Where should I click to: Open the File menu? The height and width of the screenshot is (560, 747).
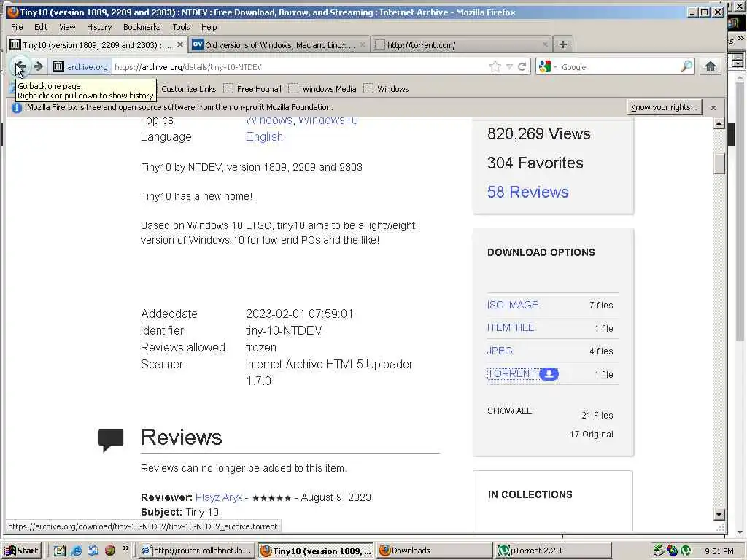pyautogui.click(x=17, y=27)
